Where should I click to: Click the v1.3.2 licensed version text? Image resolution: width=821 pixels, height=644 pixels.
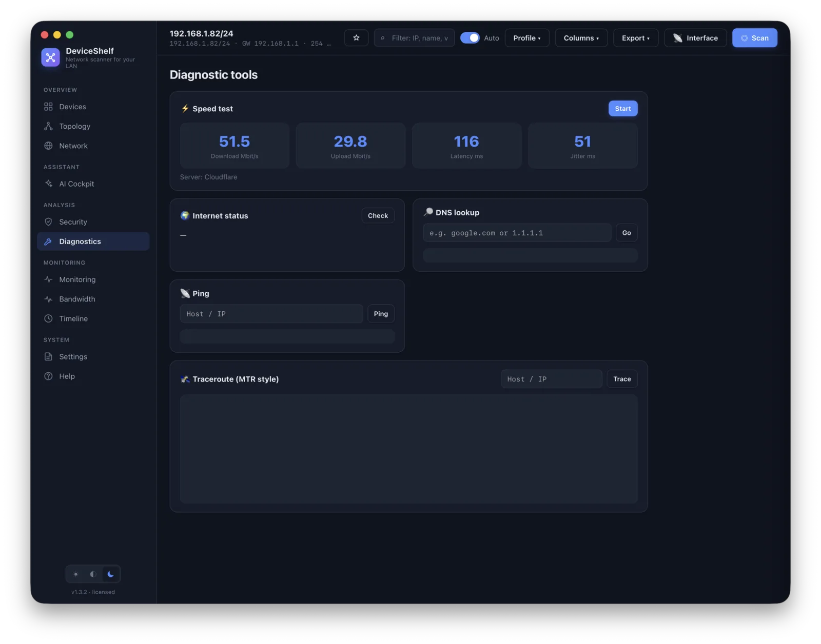point(93,592)
